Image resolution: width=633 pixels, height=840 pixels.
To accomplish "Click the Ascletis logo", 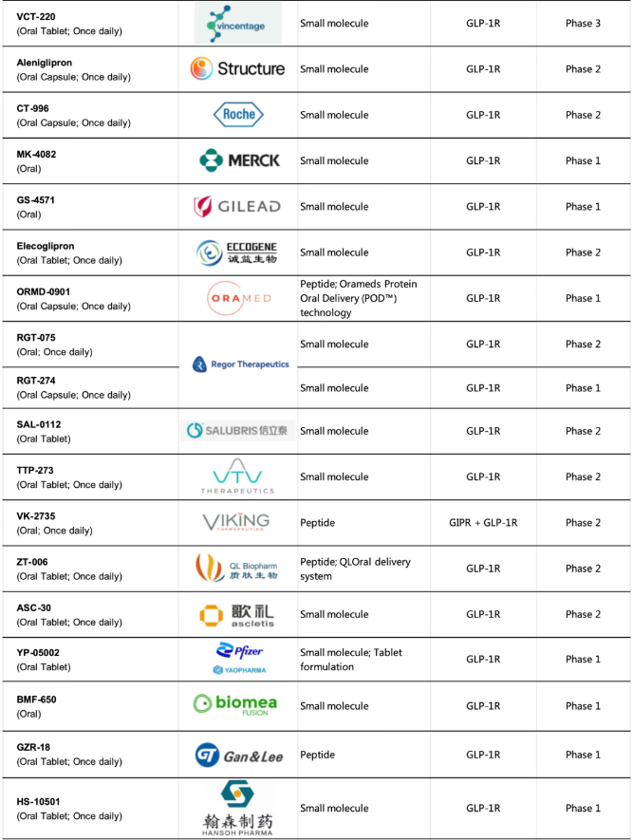I will tap(237, 614).
